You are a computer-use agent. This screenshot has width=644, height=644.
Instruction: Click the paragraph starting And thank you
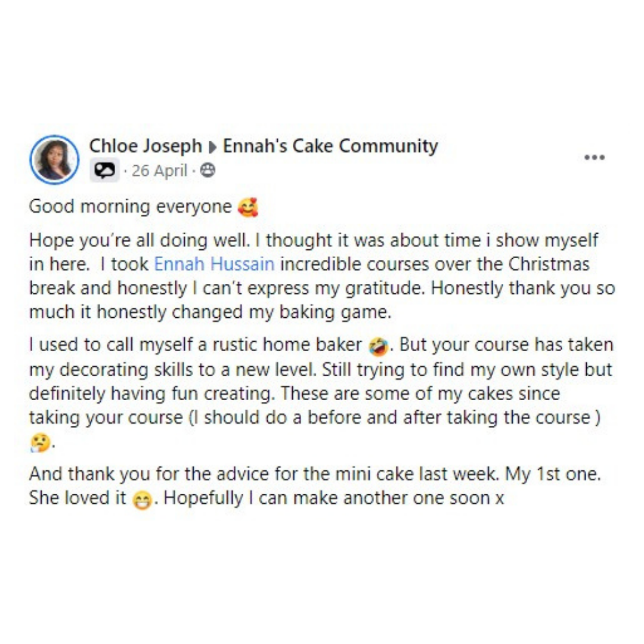click(315, 486)
